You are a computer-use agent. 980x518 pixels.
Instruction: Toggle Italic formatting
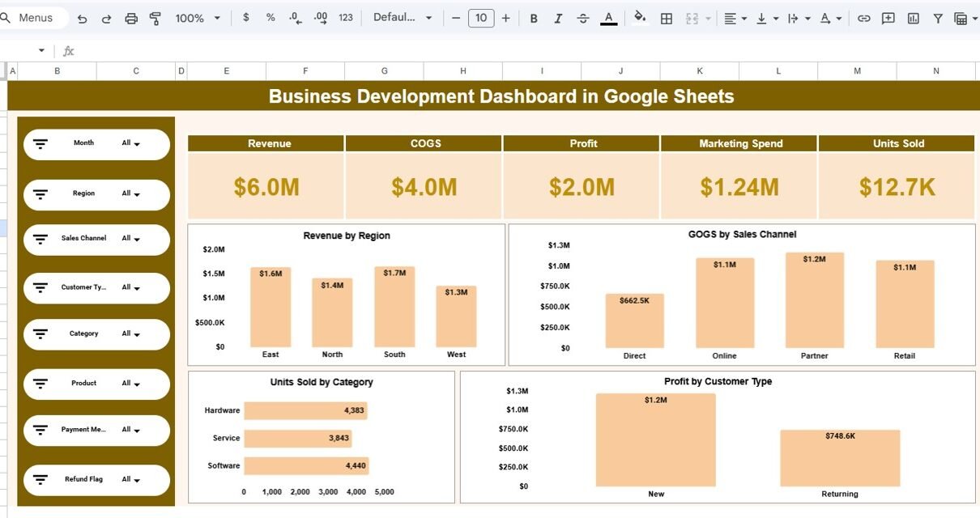[x=558, y=18]
